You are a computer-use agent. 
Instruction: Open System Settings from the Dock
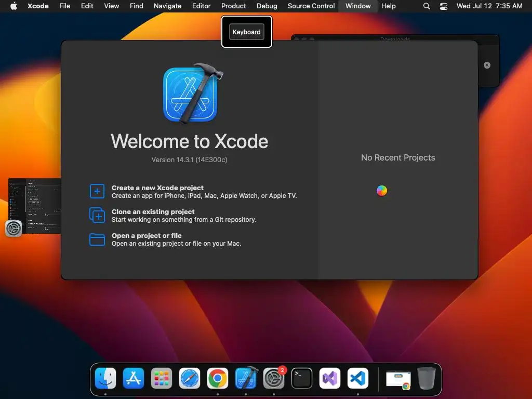(x=274, y=378)
